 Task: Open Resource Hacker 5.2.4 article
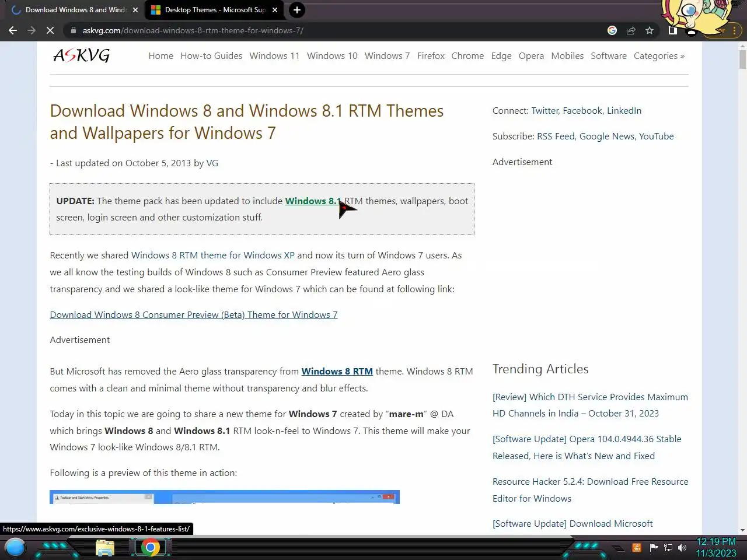click(x=590, y=490)
